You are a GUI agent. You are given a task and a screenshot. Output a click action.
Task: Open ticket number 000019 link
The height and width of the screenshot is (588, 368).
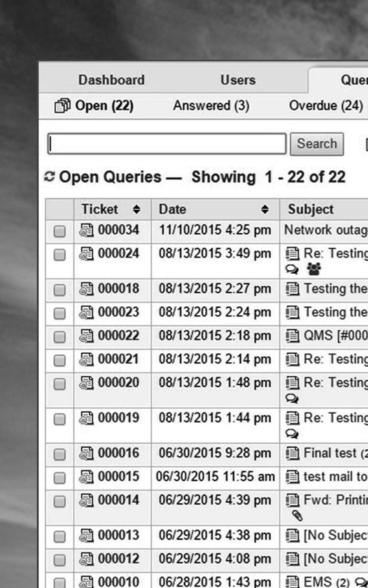click(118, 418)
